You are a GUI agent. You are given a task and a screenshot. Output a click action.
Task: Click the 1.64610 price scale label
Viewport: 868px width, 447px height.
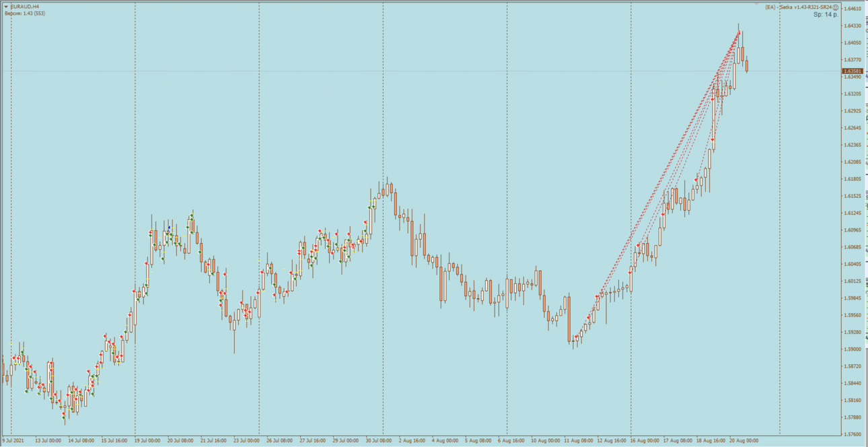click(853, 9)
